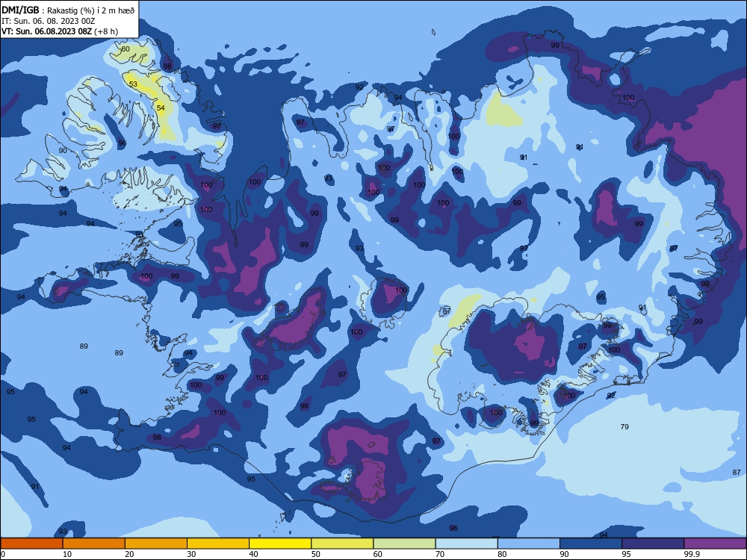Click the orange 10–20 legend swatch
747x560 pixels.
[94, 544]
